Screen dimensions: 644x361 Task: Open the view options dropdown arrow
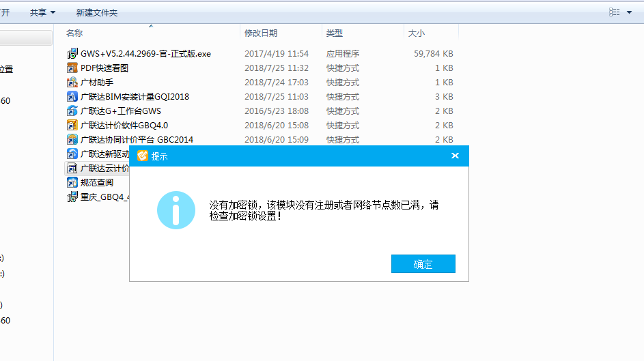(x=629, y=12)
